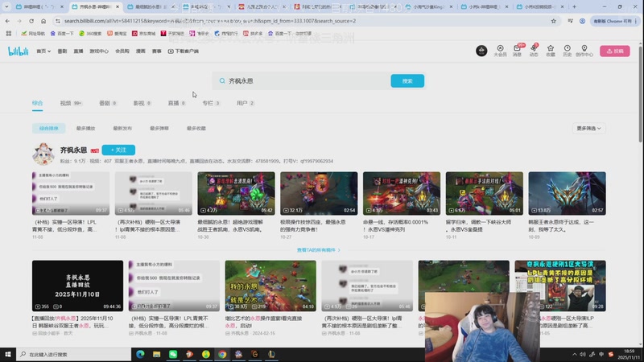Open WeChat from the taskbar

[173, 354]
